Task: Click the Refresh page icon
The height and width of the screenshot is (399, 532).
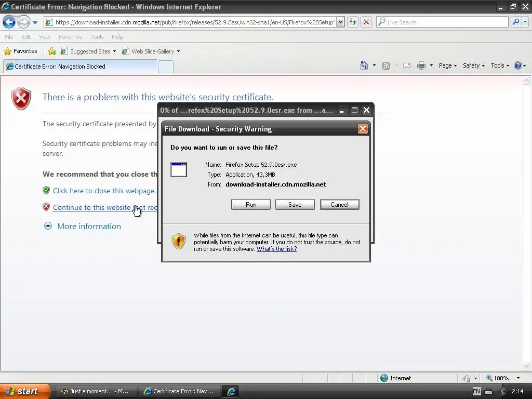Action: 353,22
